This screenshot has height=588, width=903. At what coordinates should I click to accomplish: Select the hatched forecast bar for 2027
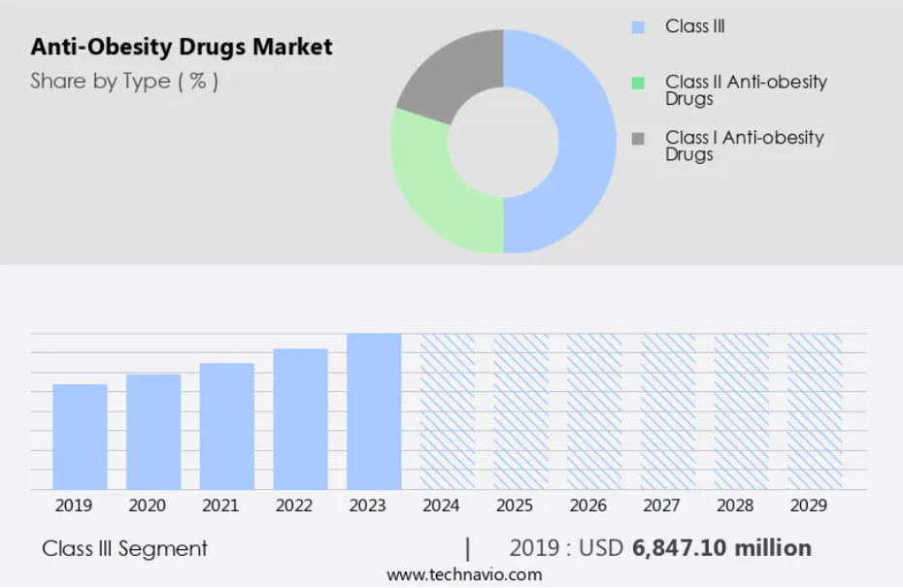click(x=668, y=411)
